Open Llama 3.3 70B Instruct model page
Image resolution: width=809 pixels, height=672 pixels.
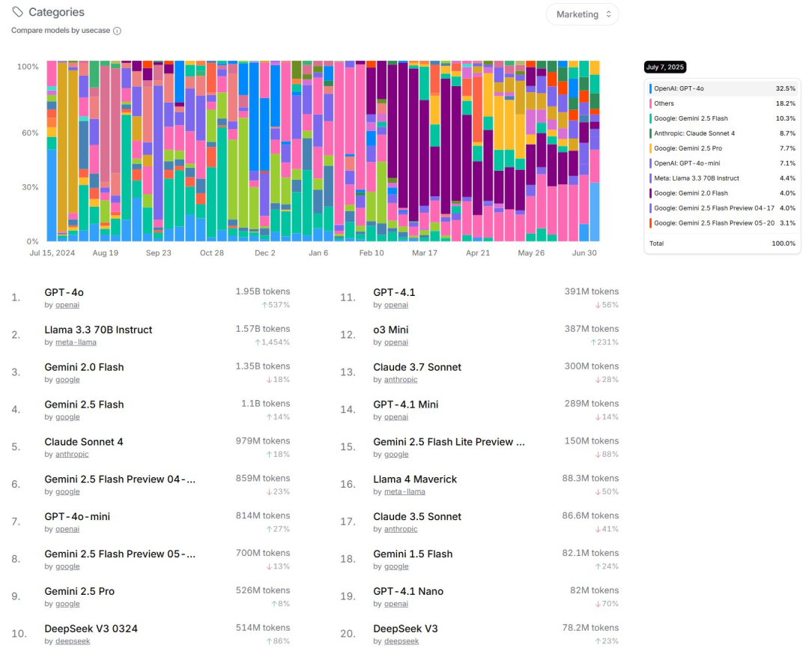click(x=98, y=330)
